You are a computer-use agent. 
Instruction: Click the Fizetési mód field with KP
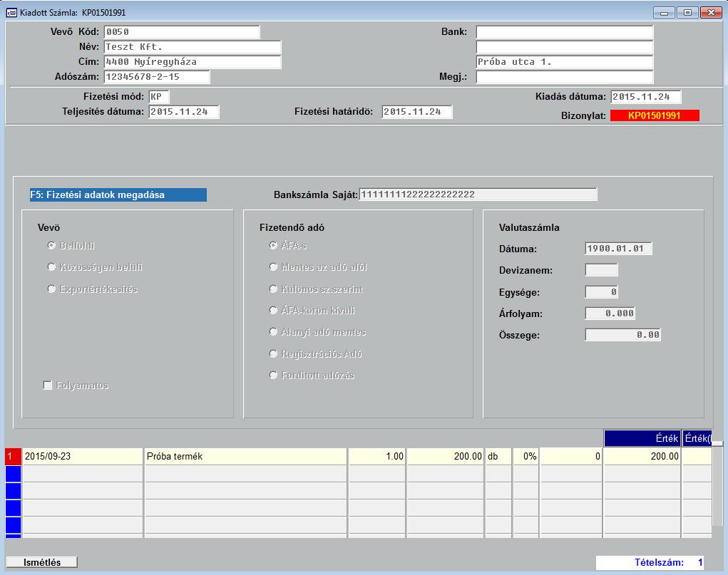coord(159,96)
